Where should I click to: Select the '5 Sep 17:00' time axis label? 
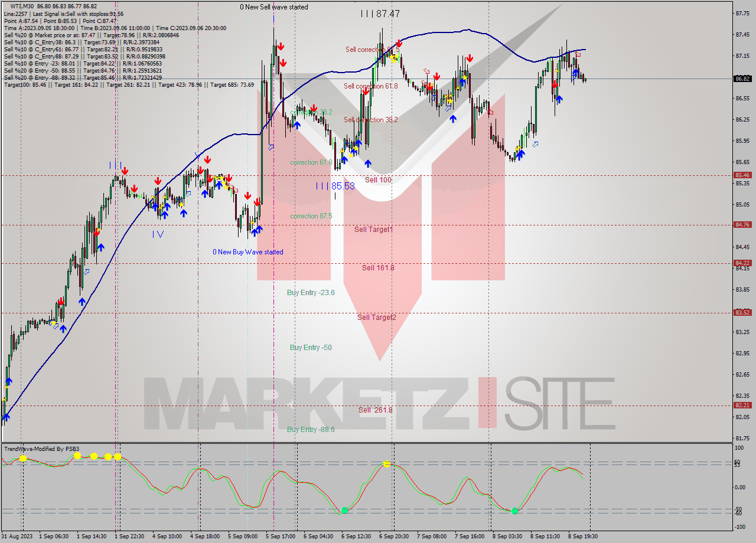tap(281, 537)
